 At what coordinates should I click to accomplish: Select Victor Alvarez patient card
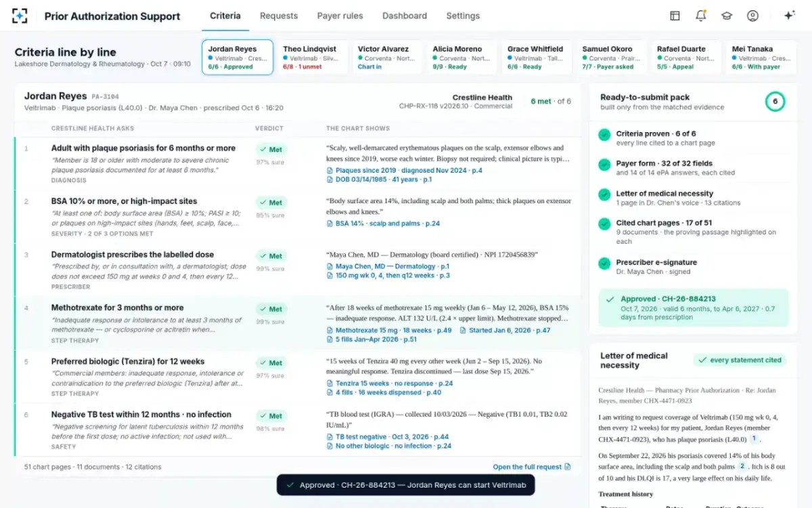point(387,58)
